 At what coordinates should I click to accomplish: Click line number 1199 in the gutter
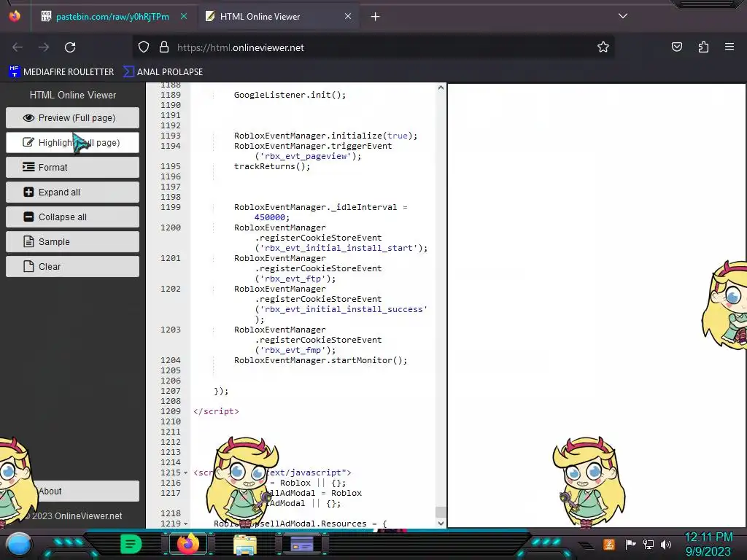[171, 207]
